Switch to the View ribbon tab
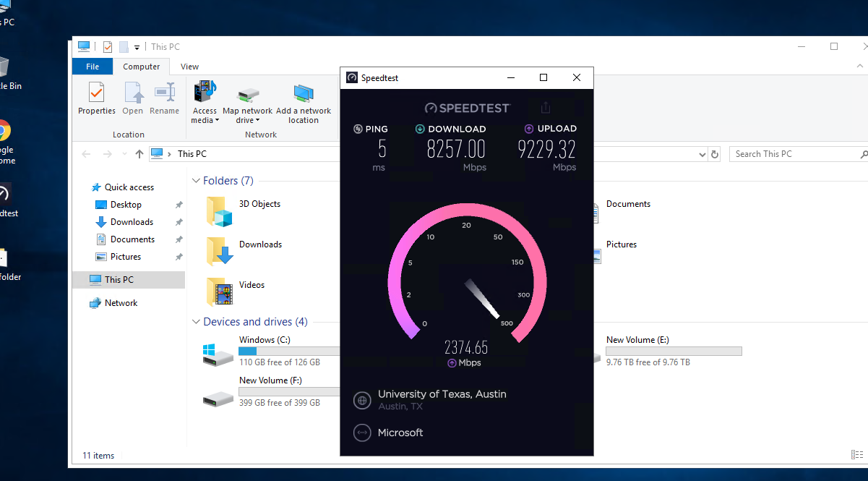Image resolution: width=868 pixels, height=481 pixels. 189,67
